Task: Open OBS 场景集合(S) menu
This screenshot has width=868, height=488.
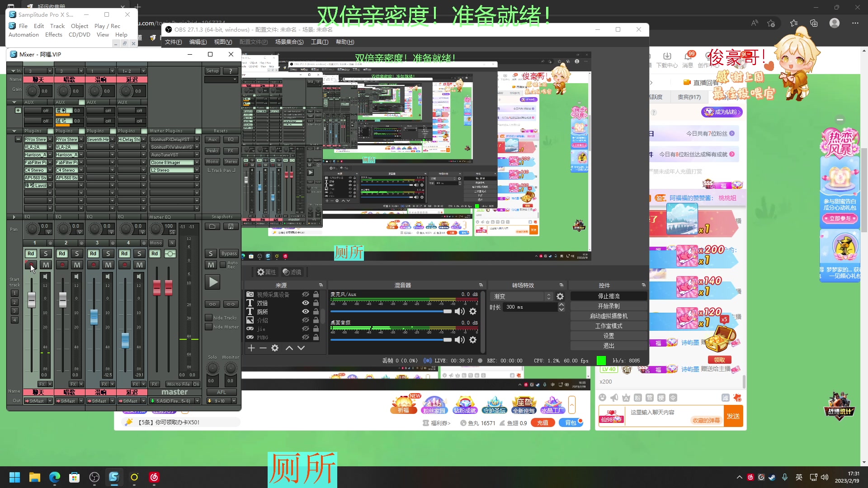Action: pyautogui.click(x=289, y=42)
